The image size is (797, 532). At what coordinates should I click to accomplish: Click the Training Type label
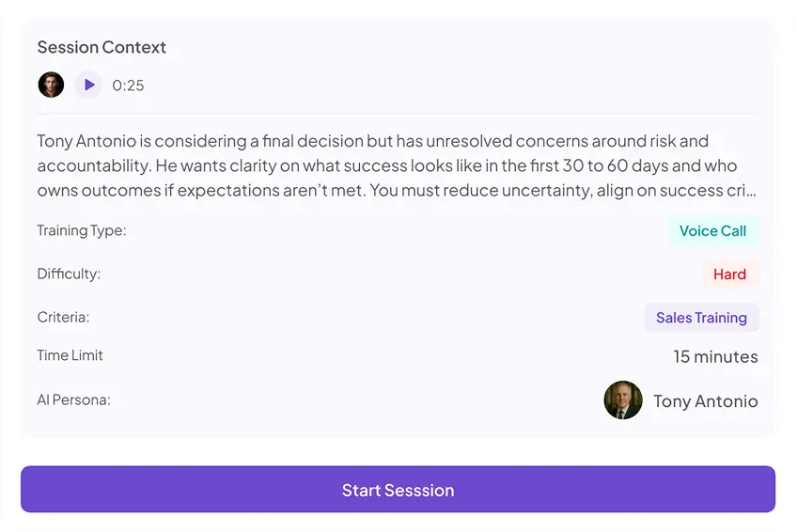click(x=82, y=230)
